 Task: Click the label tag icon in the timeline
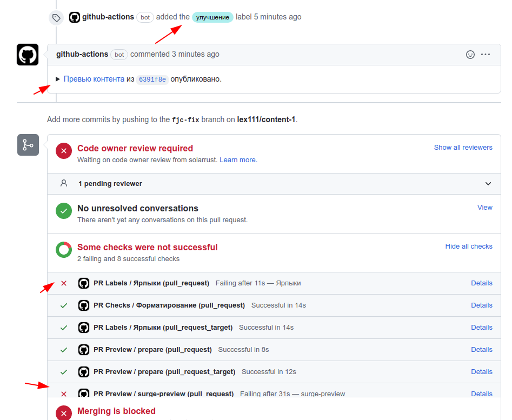pos(56,17)
